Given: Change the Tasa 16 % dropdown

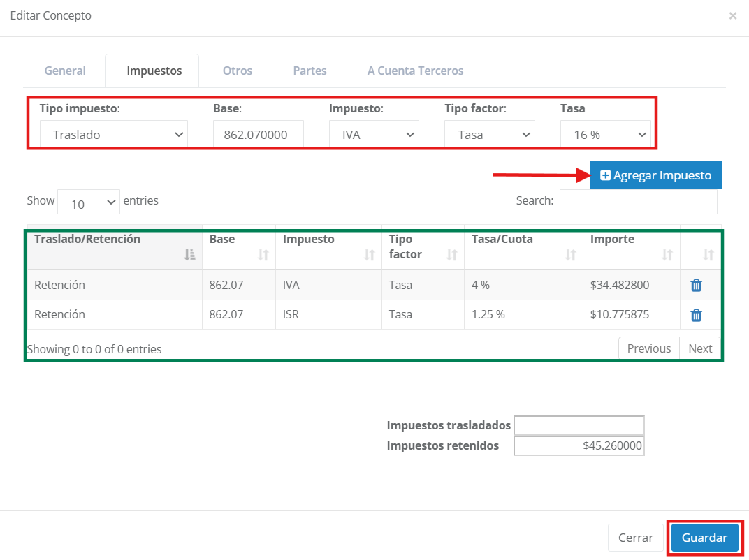Looking at the screenshot, I should coord(605,135).
